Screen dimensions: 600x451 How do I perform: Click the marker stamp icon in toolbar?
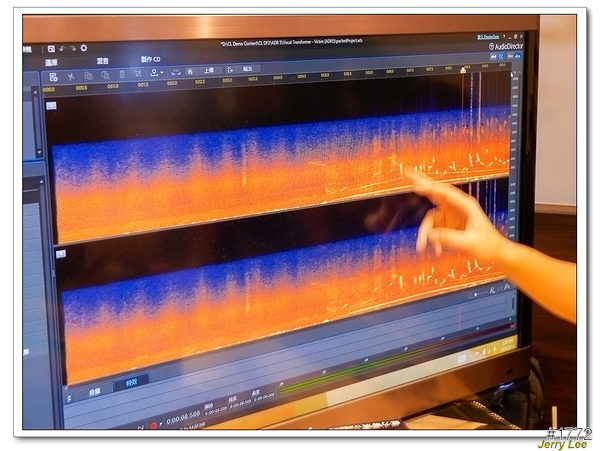tap(154, 72)
